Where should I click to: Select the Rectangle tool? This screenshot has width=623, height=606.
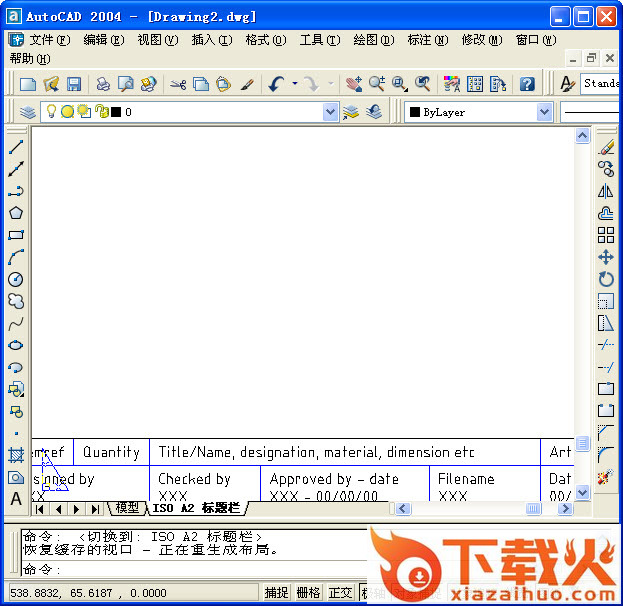coord(16,235)
